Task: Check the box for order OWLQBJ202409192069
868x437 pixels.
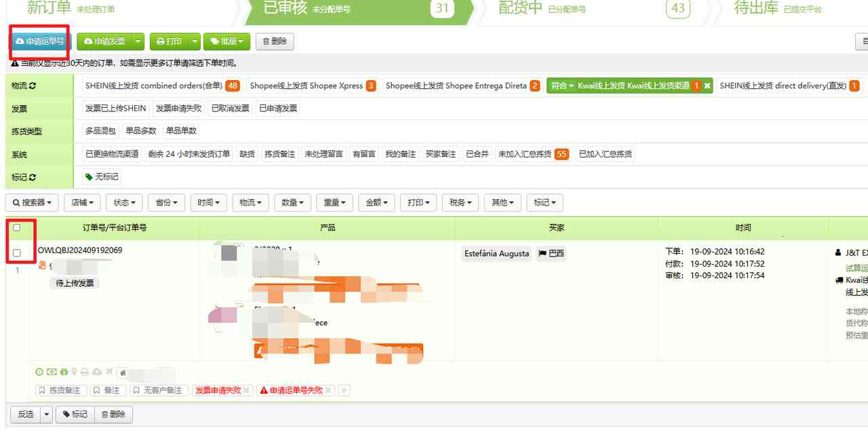Action: pos(17,253)
